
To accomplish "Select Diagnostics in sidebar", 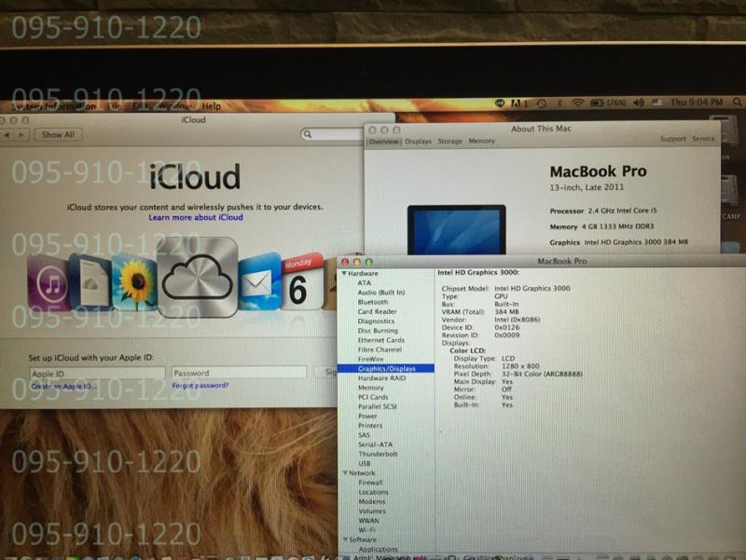I will pyautogui.click(x=376, y=321).
